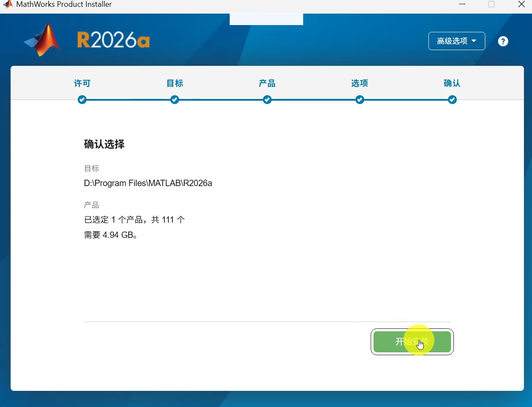The image size is (532, 407).
Task: Click the R2026a release label
Action: (113, 40)
